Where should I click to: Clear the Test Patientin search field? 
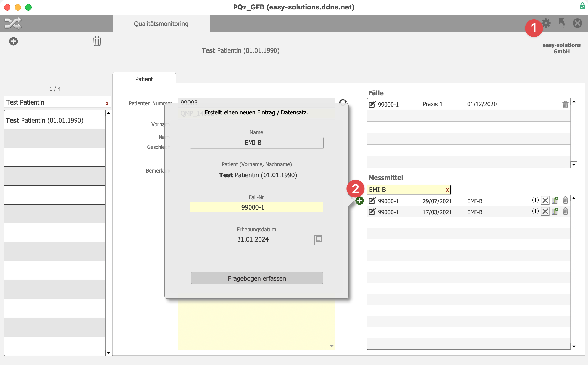(107, 103)
